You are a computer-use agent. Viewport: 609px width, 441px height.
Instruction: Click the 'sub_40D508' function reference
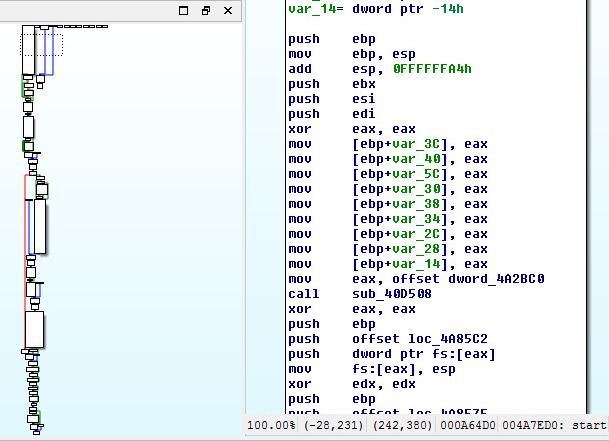pyautogui.click(x=392, y=294)
